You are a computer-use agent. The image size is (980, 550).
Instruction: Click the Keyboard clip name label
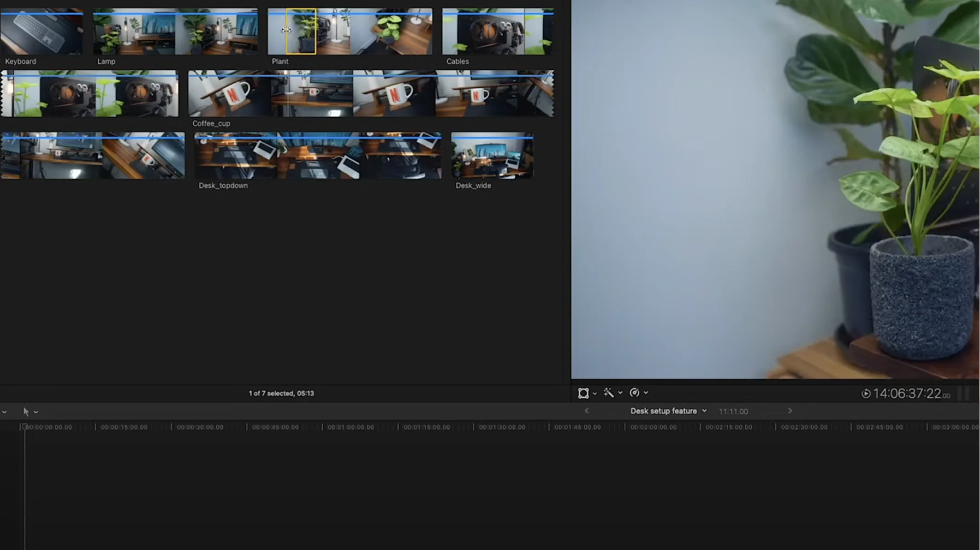click(x=21, y=61)
